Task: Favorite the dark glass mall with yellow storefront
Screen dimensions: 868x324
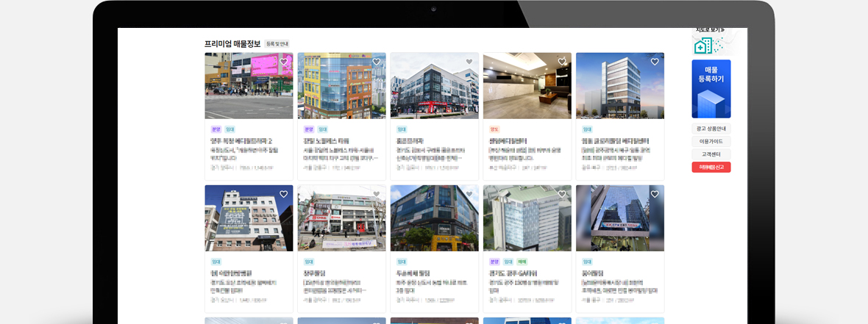Action: [x=469, y=194]
